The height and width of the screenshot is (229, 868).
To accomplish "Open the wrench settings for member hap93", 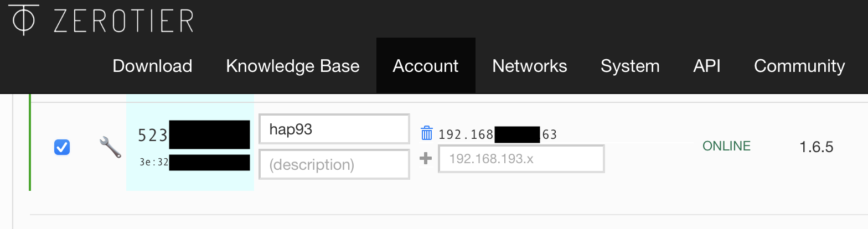I will tap(110, 148).
